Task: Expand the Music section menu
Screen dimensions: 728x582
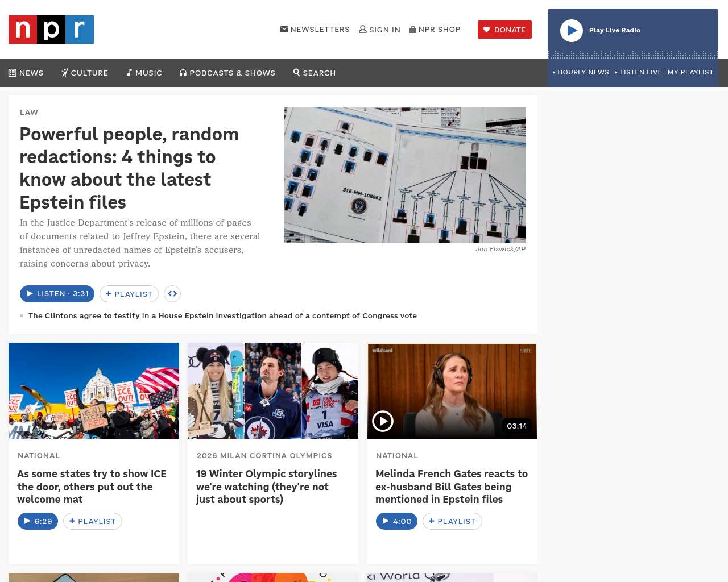Action: (x=144, y=73)
